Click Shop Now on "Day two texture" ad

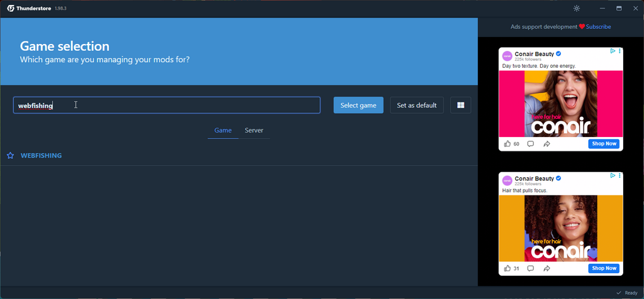coord(604,144)
